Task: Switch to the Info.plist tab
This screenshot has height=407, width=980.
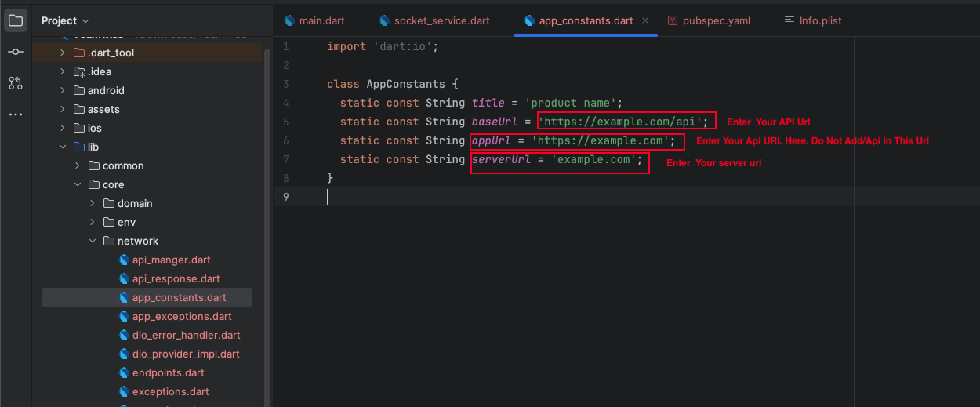Action: (813, 20)
